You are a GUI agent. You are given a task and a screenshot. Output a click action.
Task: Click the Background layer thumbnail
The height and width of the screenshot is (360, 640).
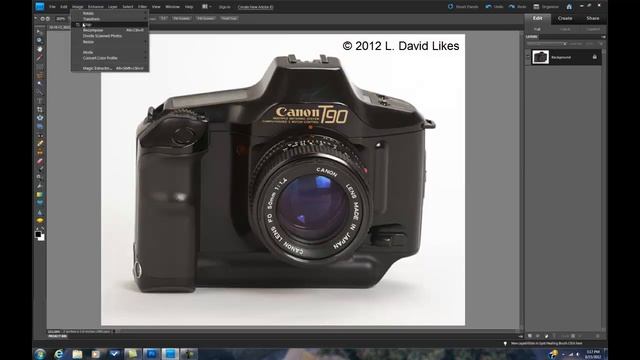pyautogui.click(x=540, y=57)
